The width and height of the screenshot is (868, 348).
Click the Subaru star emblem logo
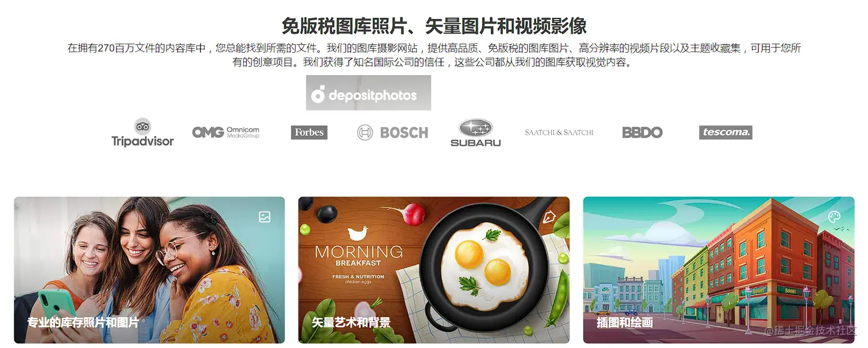click(475, 132)
